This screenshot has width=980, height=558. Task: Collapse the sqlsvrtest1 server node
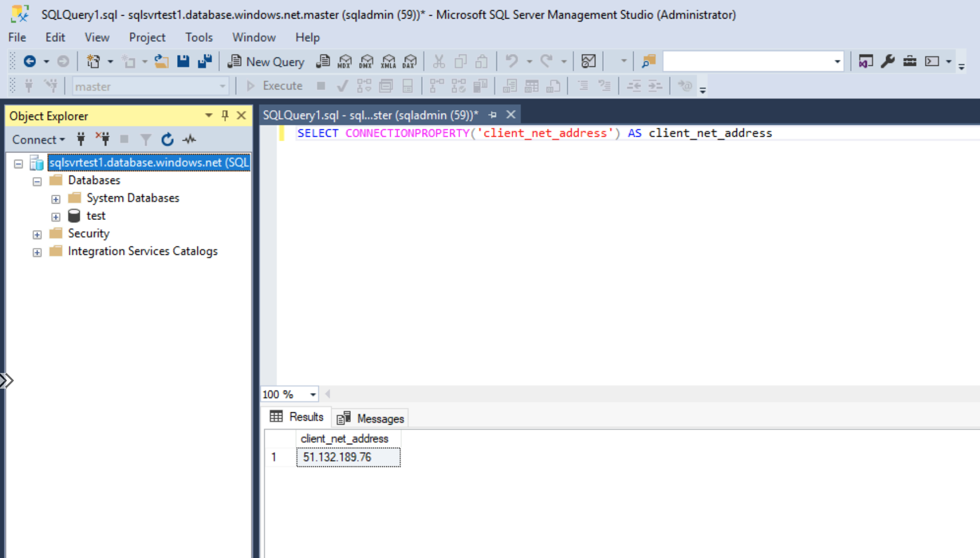(x=19, y=164)
